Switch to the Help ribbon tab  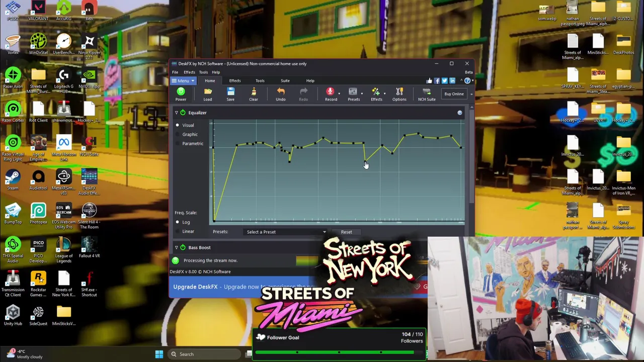pyautogui.click(x=310, y=81)
